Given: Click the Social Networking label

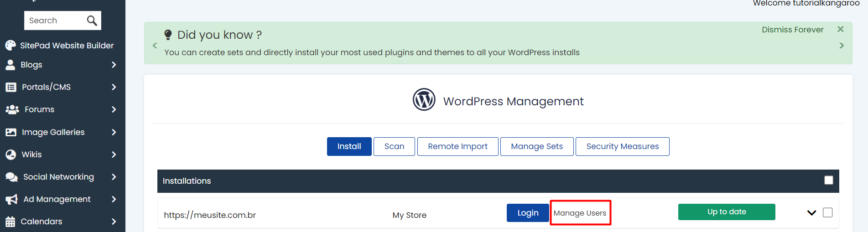Looking at the screenshot, I should coord(58,177).
